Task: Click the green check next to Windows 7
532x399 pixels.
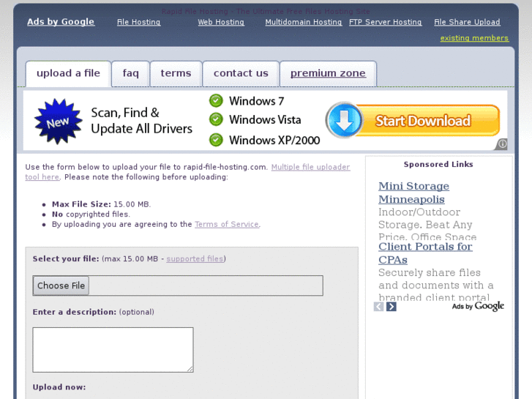Action: (216, 100)
